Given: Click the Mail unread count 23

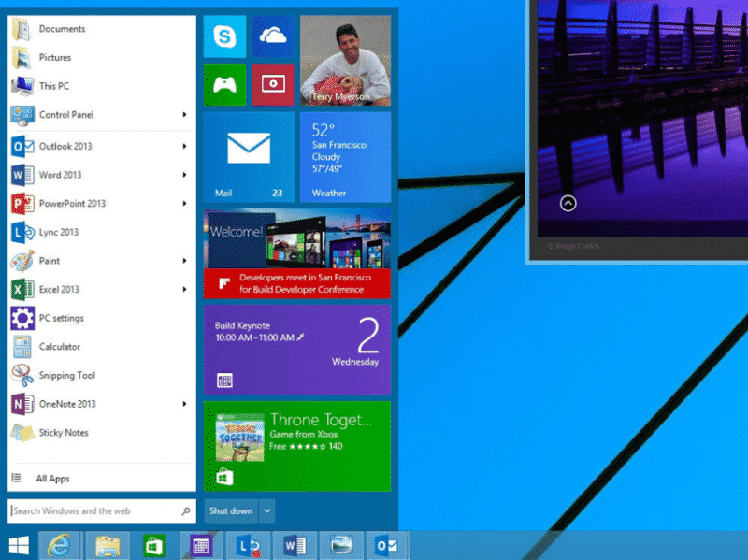Looking at the screenshot, I should point(277,193).
